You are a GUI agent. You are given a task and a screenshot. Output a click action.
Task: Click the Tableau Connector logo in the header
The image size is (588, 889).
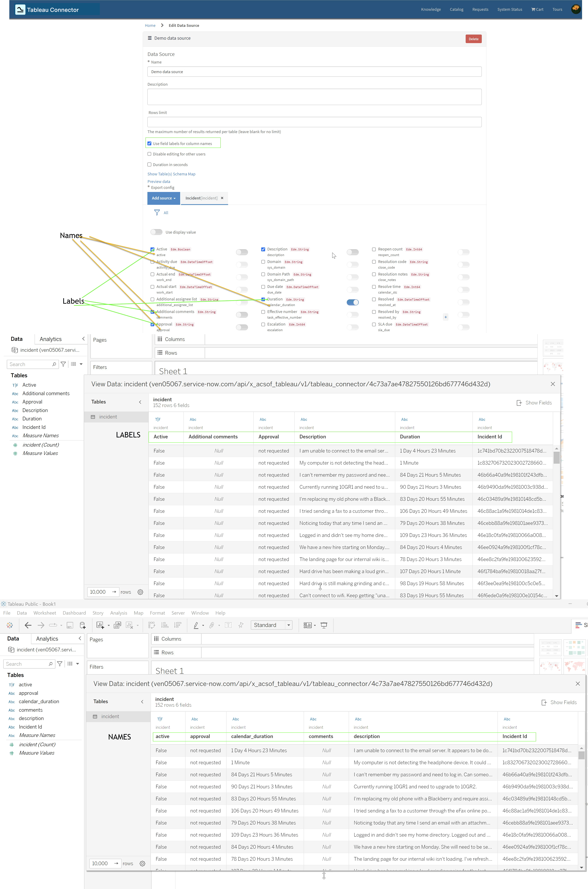point(20,9)
